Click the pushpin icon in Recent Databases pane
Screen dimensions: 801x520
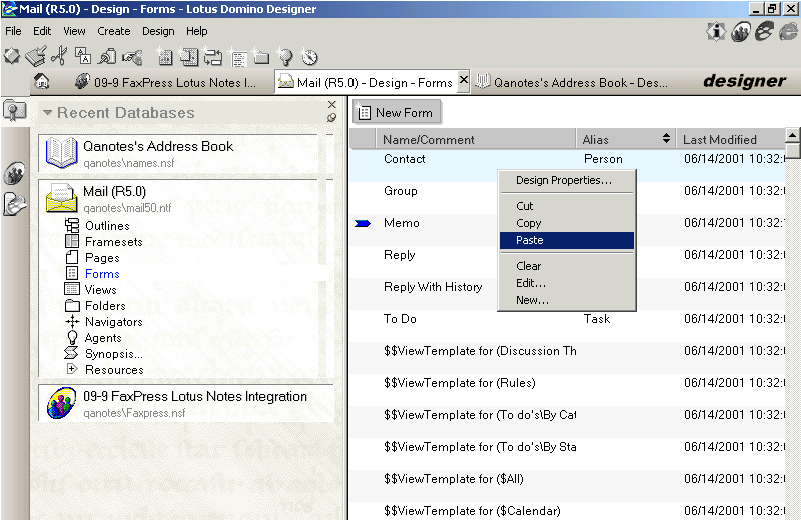click(332, 118)
